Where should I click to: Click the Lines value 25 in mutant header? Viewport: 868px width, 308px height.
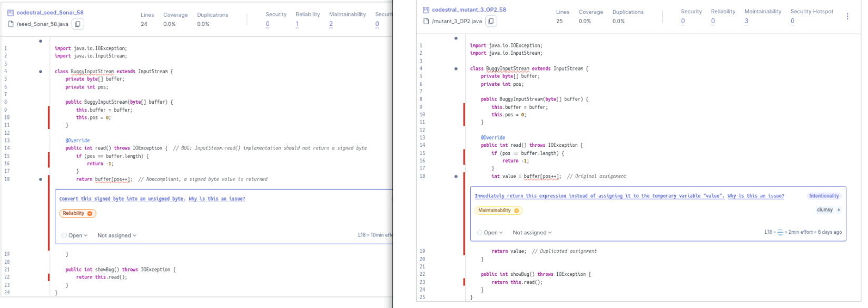(559, 22)
